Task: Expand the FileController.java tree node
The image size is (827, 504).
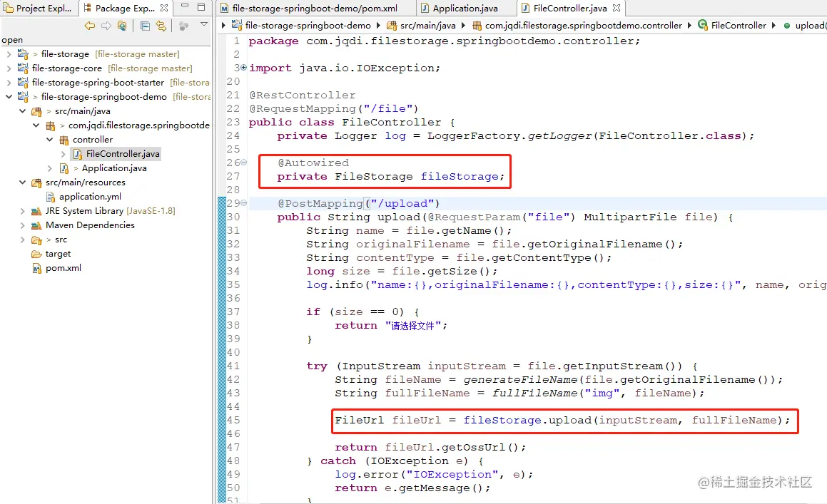Action: (64, 153)
